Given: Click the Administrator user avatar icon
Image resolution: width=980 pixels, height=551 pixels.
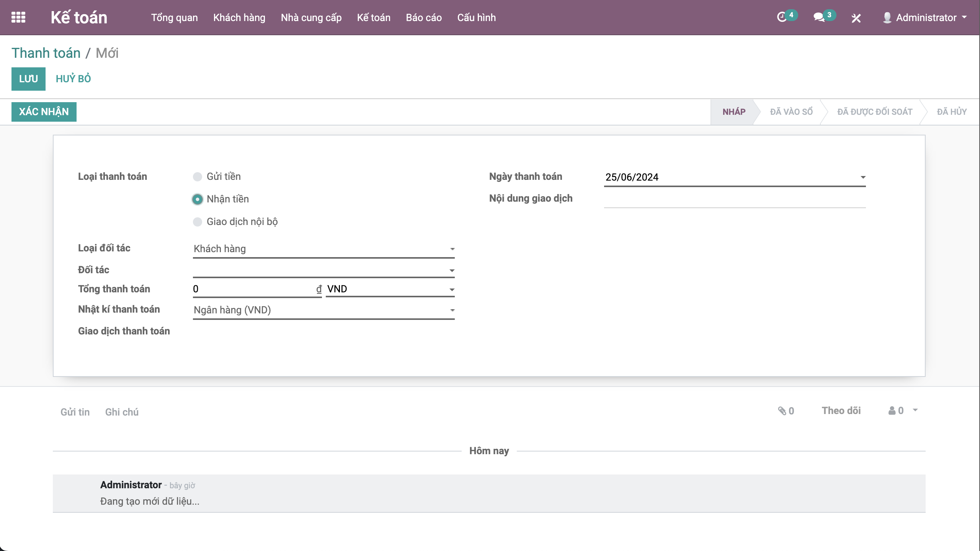Looking at the screenshot, I should [887, 18].
